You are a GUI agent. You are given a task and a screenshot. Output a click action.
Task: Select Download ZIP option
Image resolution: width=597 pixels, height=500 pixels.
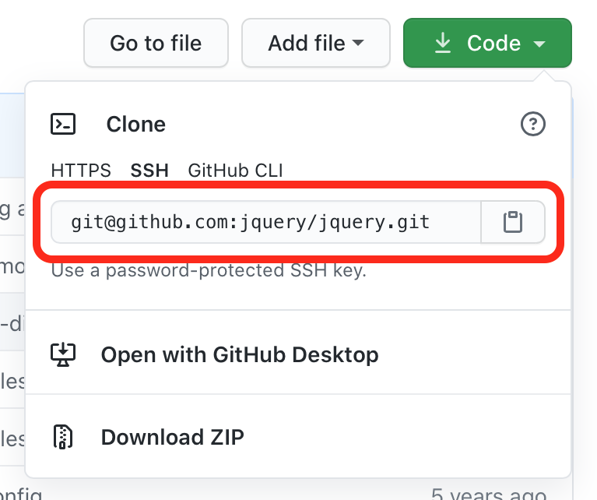(x=172, y=437)
